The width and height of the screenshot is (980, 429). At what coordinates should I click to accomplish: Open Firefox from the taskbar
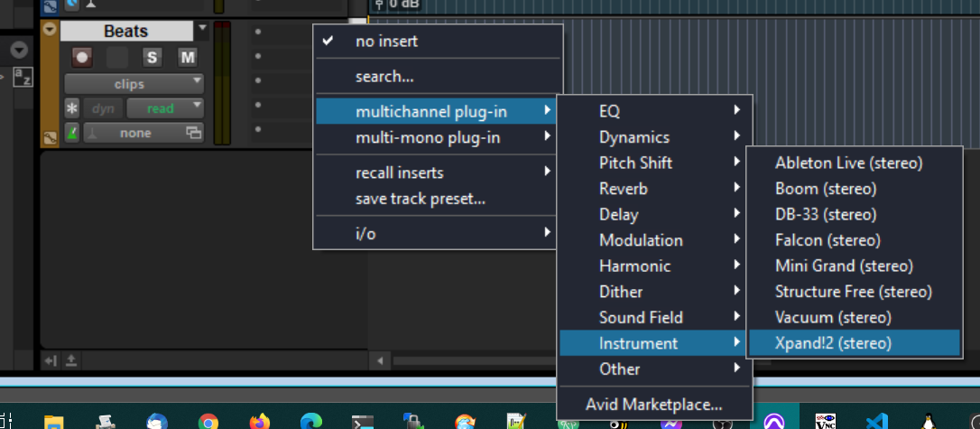260,422
